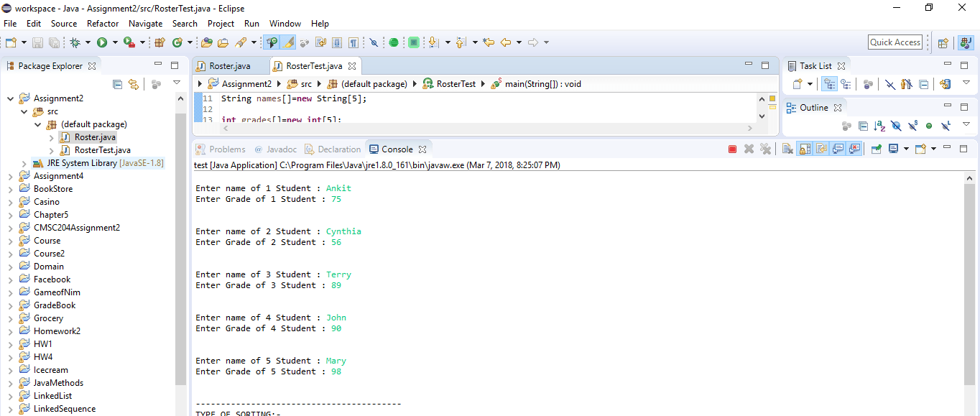The height and width of the screenshot is (416, 980).
Task: Toggle Scroll Lock in the Console
Action: [804, 149]
